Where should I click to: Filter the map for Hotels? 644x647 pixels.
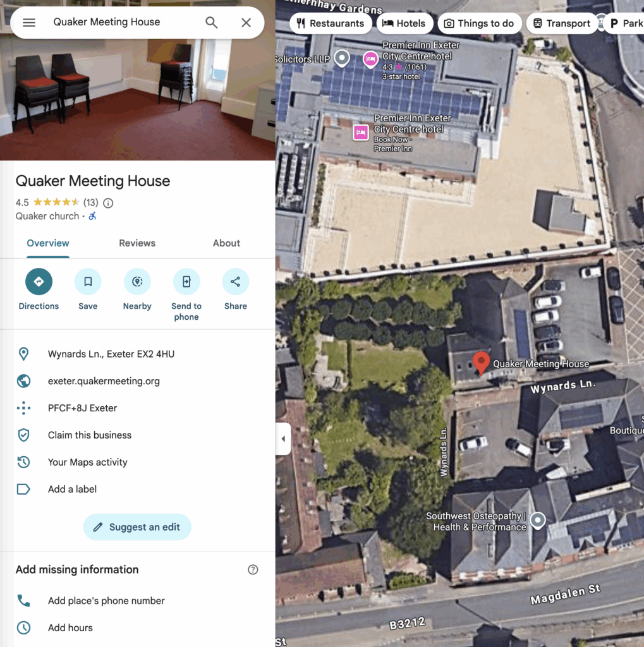[404, 23]
